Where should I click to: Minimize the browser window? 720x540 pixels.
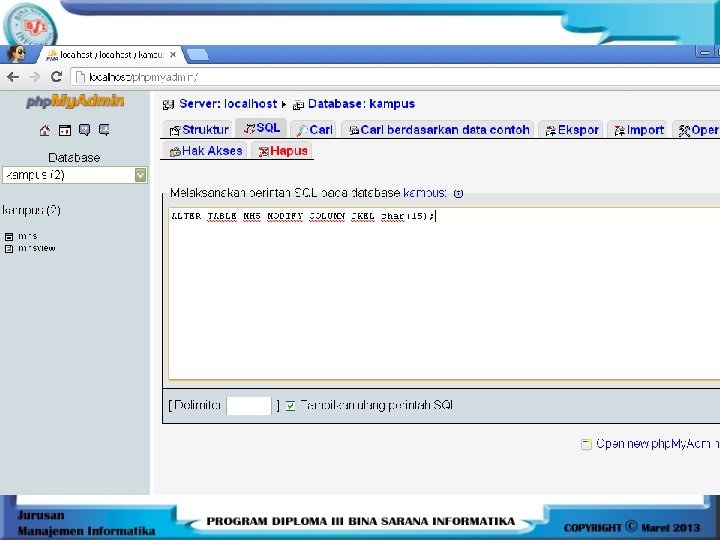pyautogui.click(x=703, y=53)
